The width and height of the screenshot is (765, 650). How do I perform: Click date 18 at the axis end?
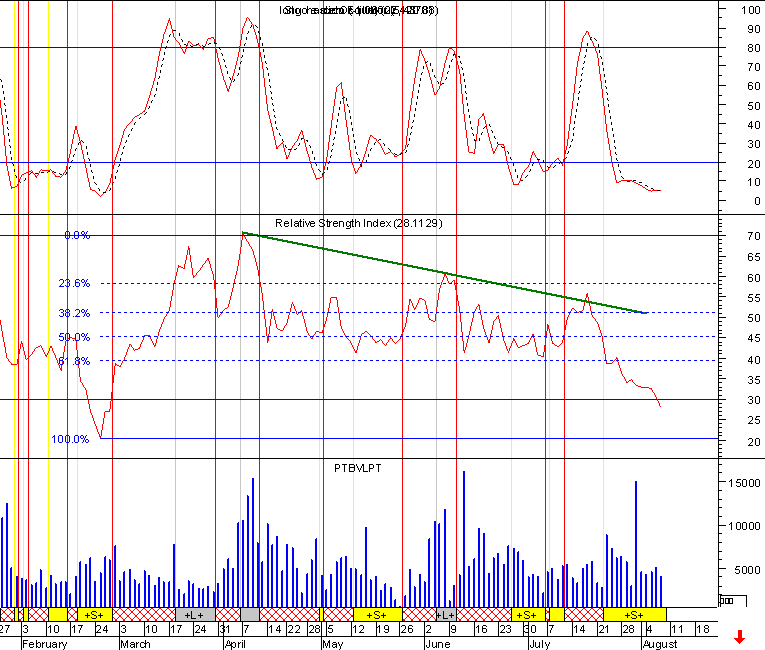coord(703,629)
